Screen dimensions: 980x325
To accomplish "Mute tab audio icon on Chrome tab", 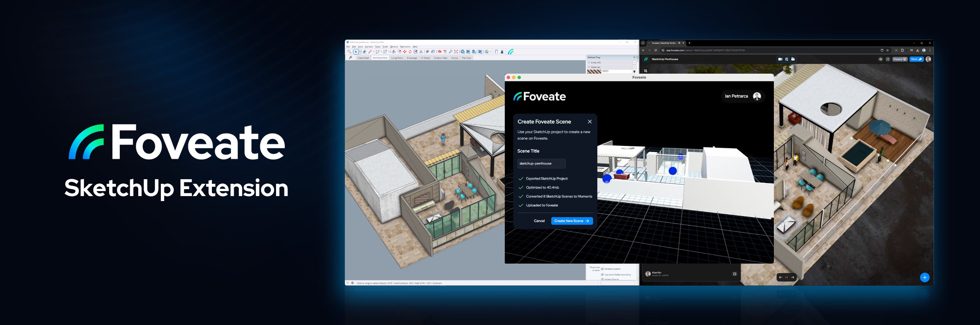I will 679,43.
